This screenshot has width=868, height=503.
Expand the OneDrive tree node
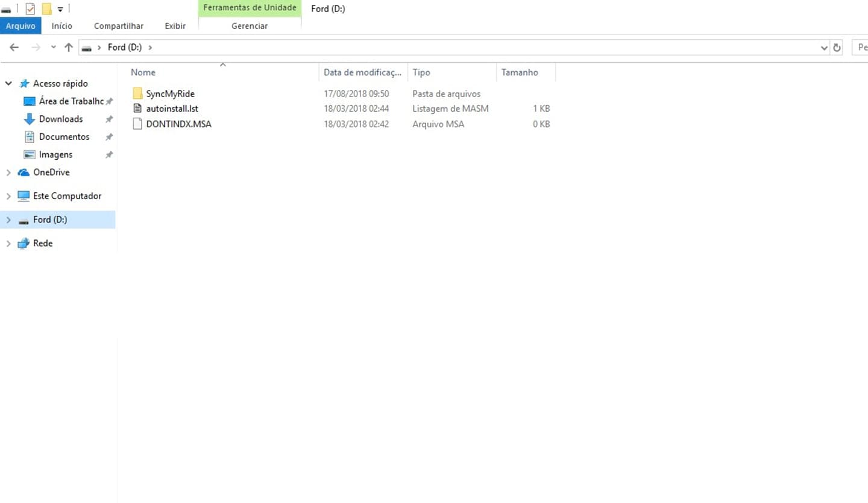pos(8,172)
